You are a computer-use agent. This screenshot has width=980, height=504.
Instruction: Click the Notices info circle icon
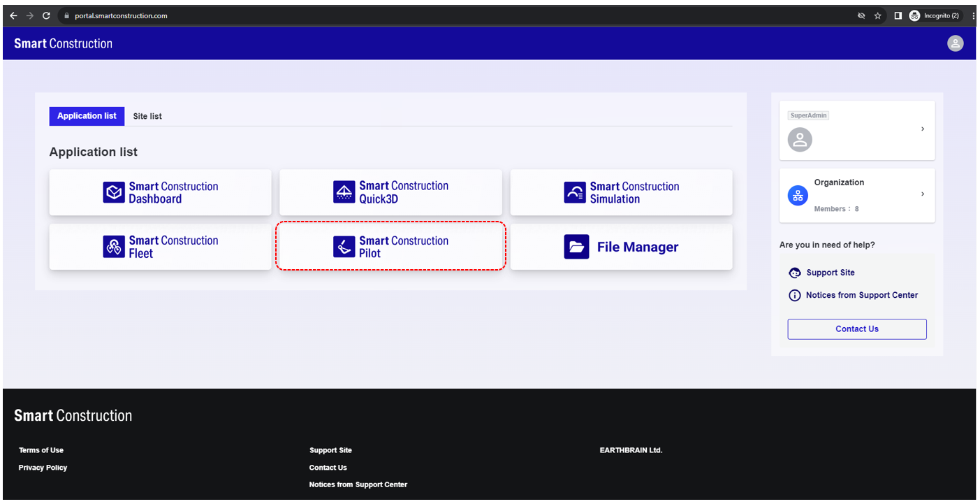click(794, 295)
